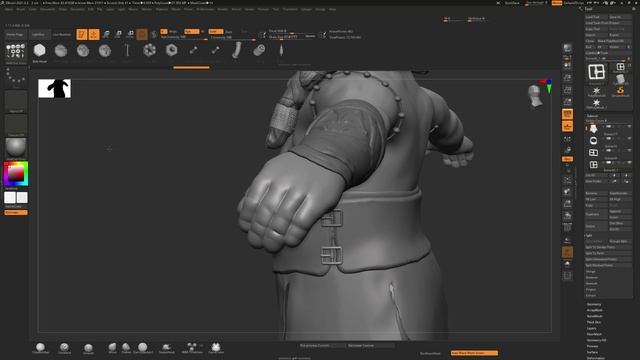
Task: Toggle the BackfaceMask option
Action: click(x=430, y=353)
